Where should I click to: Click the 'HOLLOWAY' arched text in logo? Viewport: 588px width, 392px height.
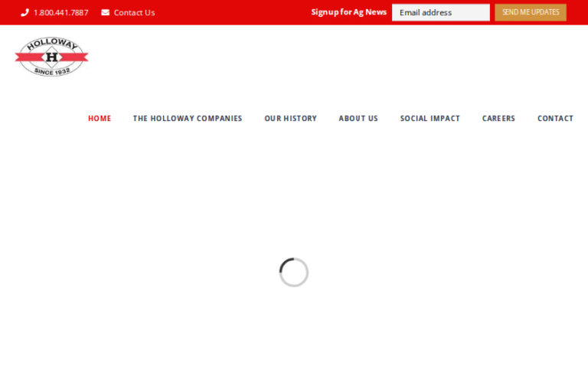coord(52,44)
